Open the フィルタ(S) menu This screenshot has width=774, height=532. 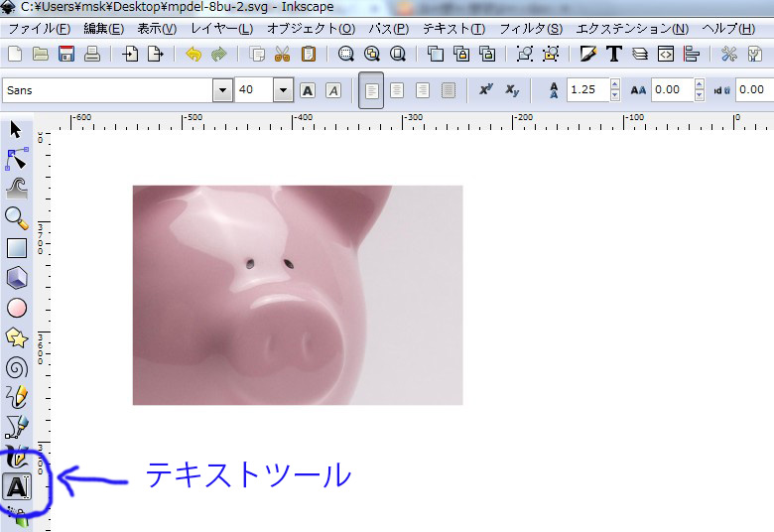coord(530,29)
